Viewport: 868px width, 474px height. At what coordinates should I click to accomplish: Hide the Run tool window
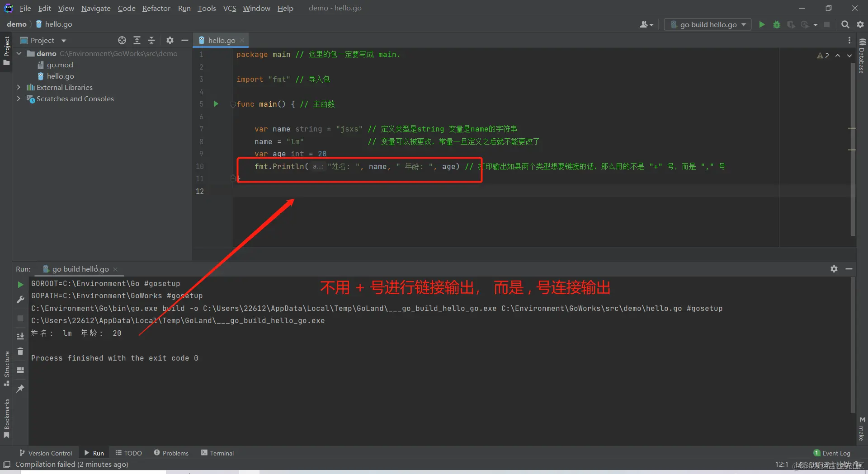(x=849, y=269)
